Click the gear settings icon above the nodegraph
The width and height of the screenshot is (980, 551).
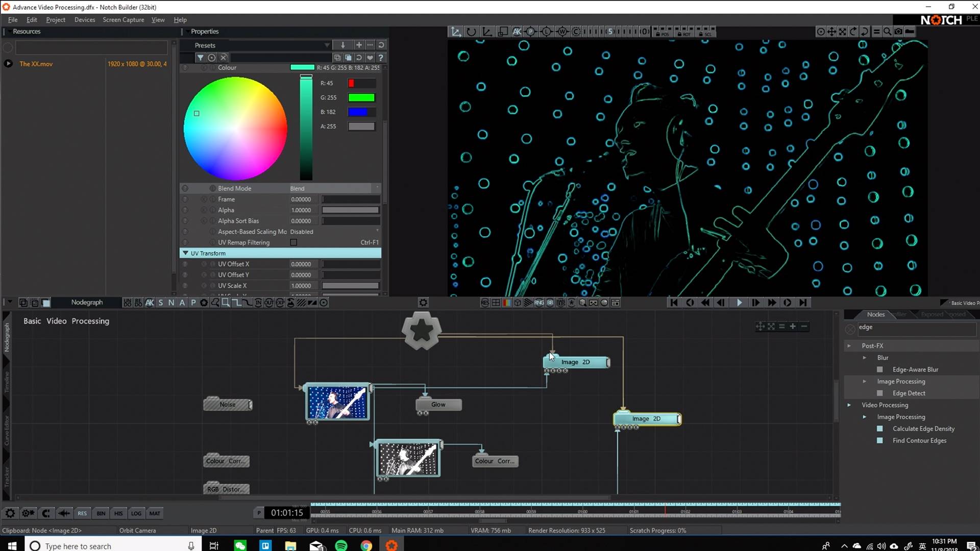pyautogui.click(x=423, y=303)
